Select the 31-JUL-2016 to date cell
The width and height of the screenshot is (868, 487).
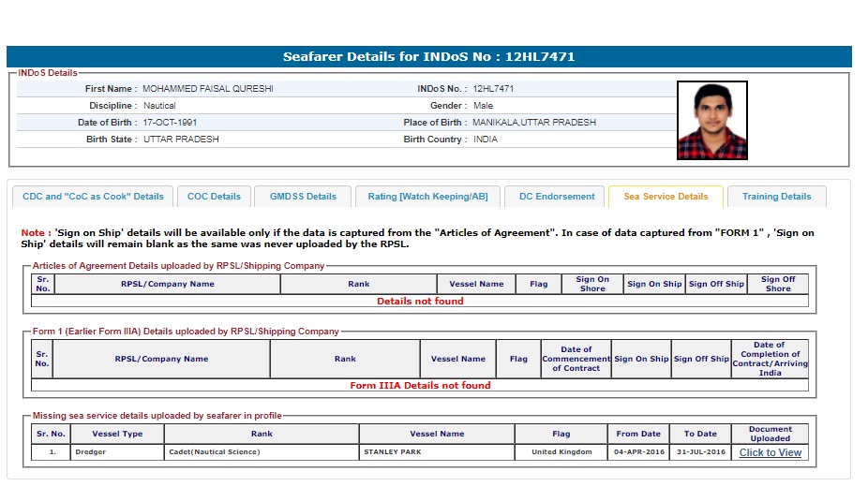coord(699,452)
